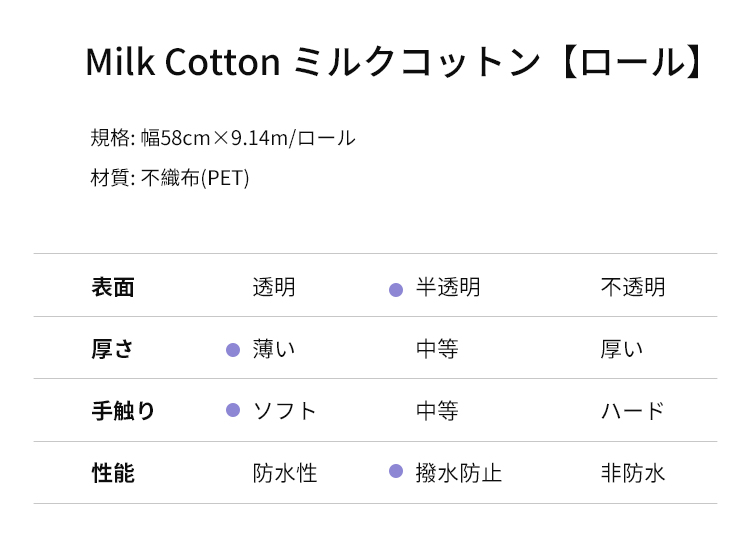The image size is (751, 550).
Task: Select the 不透明 surface option
Action: tap(633, 287)
